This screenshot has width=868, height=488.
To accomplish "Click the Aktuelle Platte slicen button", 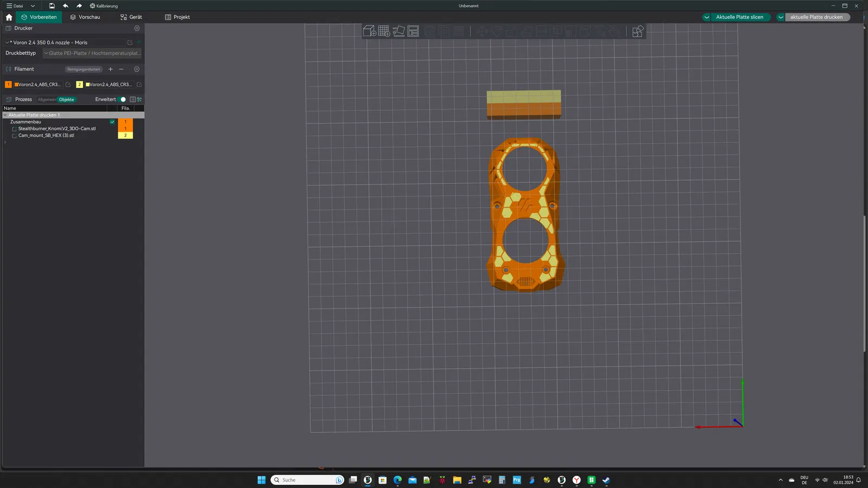I will click(739, 17).
